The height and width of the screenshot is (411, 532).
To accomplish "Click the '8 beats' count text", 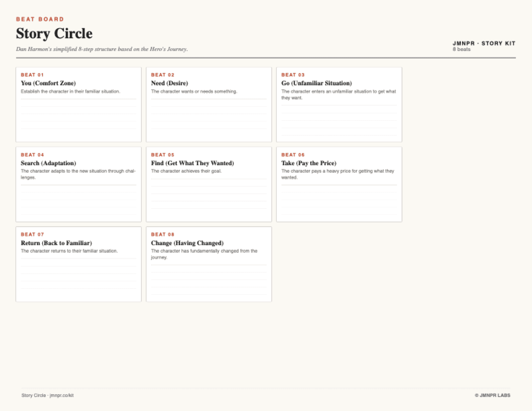I will click(x=462, y=49).
